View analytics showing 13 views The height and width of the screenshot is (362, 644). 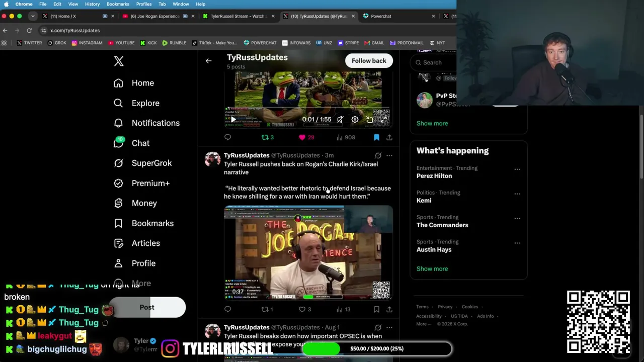pyautogui.click(x=344, y=309)
